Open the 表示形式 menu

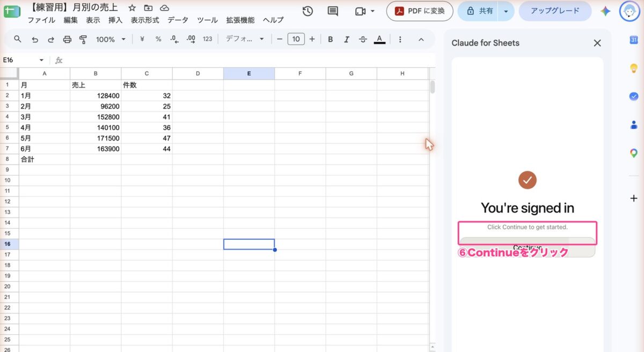(x=145, y=20)
